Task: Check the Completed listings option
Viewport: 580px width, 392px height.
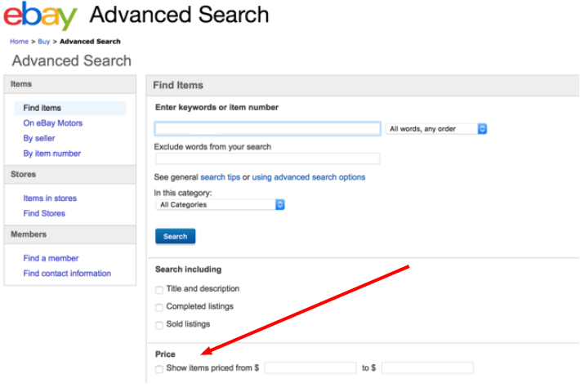Action: coord(159,308)
